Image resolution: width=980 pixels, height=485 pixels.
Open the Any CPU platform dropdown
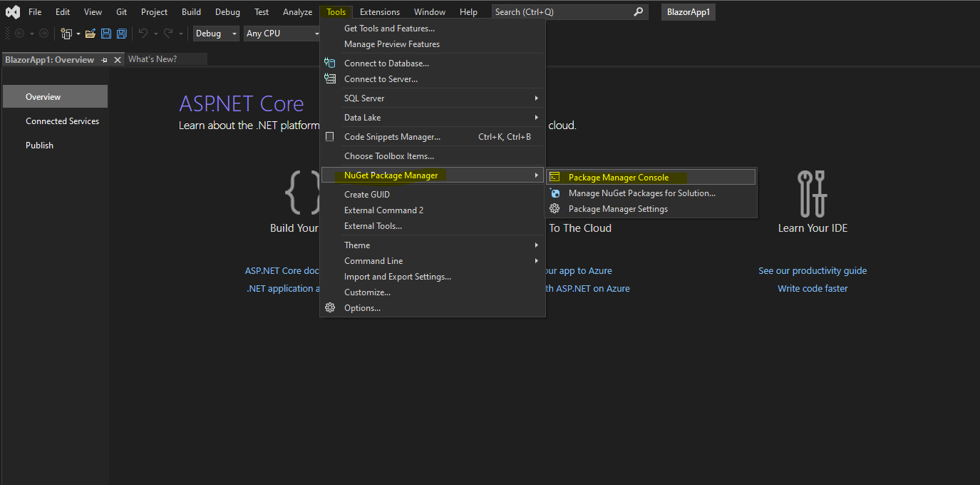pyautogui.click(x=281, y=34)
